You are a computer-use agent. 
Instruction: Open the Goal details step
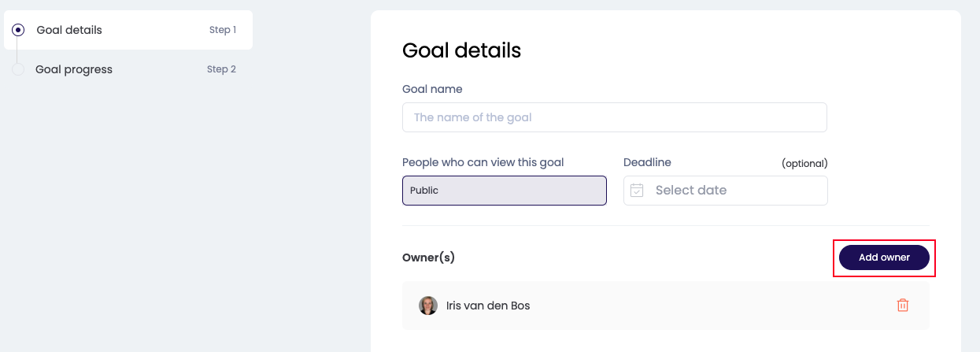point(69,30)
